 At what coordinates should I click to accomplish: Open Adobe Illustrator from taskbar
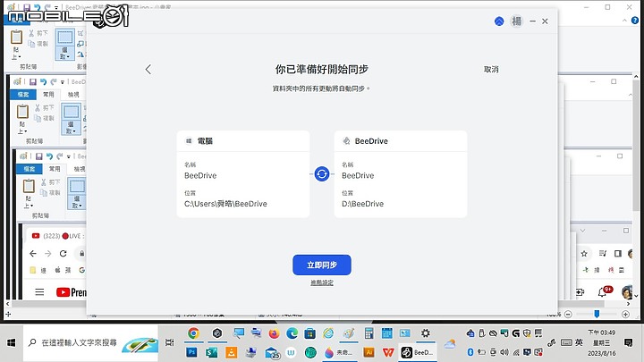[x=369, y=352]
